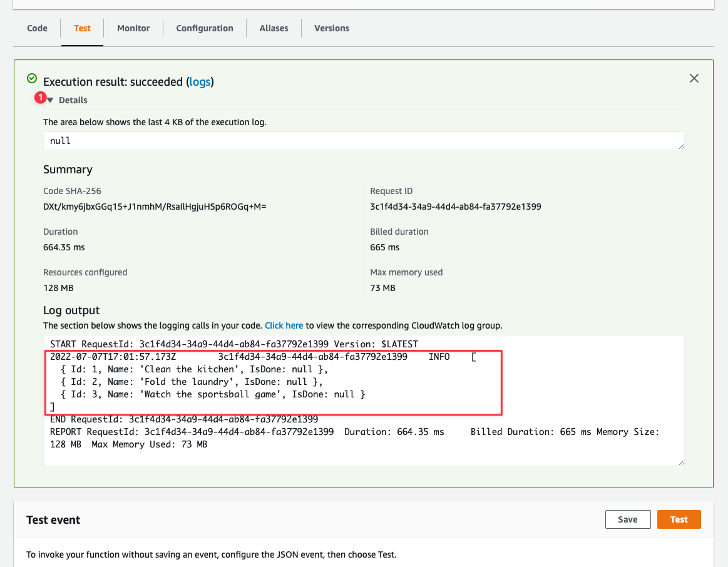Dismiss the execution result panel with X
The height and width of the screenshot is (567, 728).
pyautogui.click(x=694, y=78)
